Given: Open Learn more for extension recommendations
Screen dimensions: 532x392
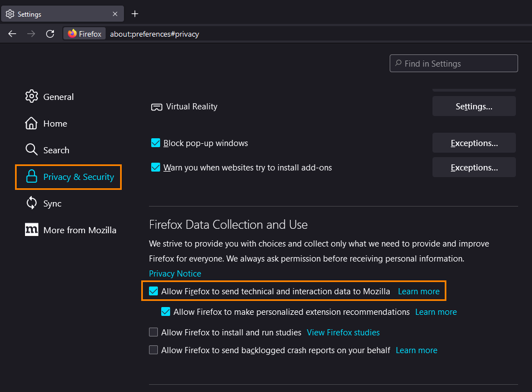Looking at the screenshot, I should (436, 311).
